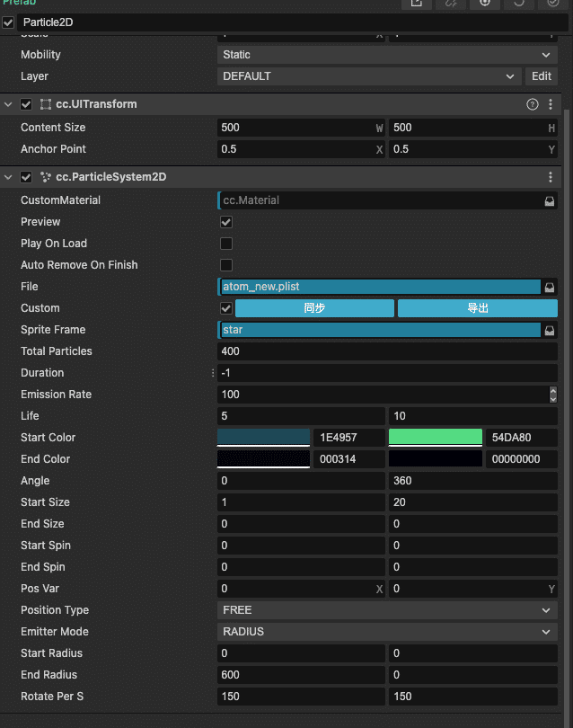Click the CustomMaterial asset picker icon
Viewport: 573px width, 728px height.
tap(550, 201)
